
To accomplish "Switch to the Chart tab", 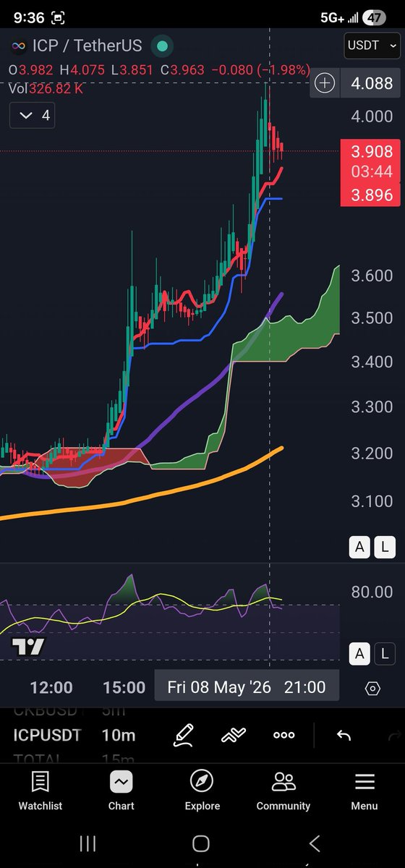I will tap(121, 790).
